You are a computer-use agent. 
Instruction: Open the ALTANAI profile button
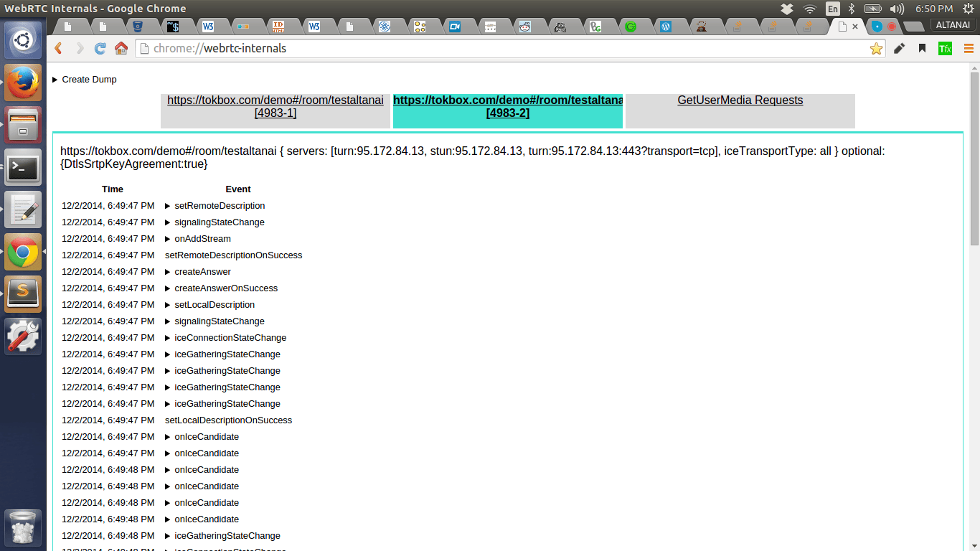click(953, 24)
